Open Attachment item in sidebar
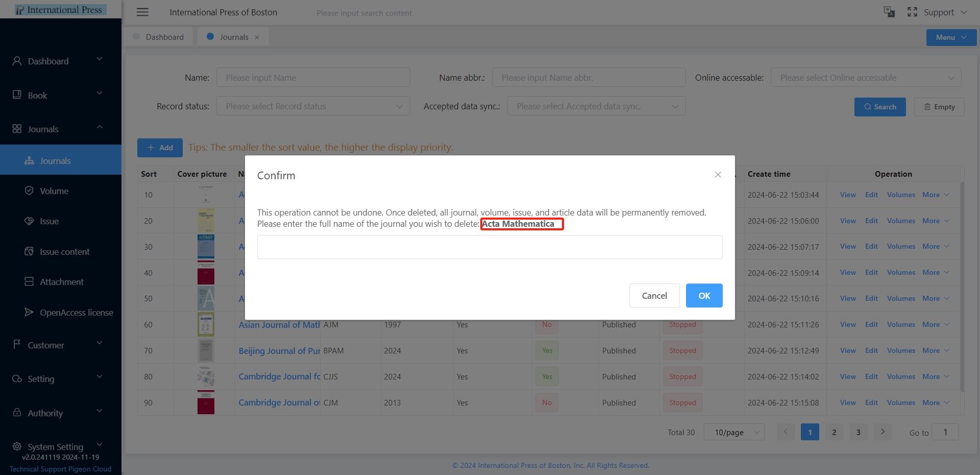 [61, 281]
